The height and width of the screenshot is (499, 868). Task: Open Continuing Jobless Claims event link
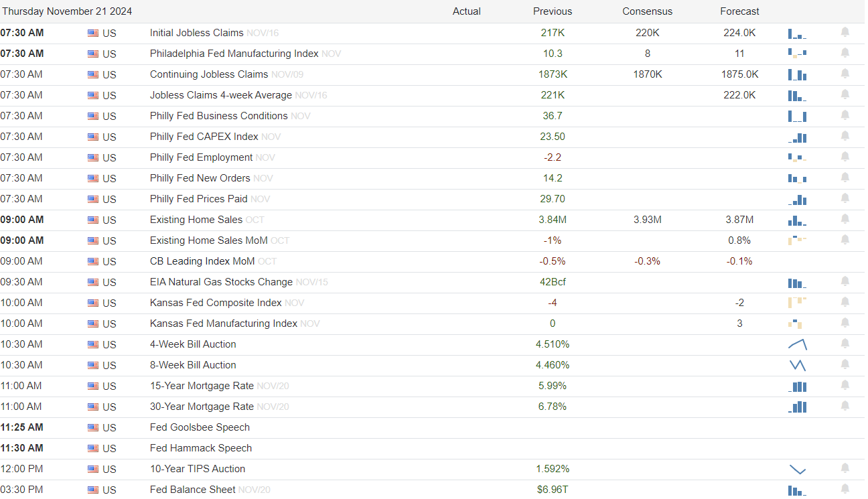pyautogui.click(x=209, y=74)
